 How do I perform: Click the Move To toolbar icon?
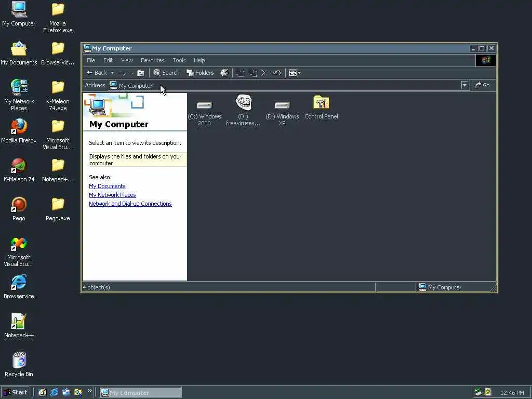[x=240, y=73]
